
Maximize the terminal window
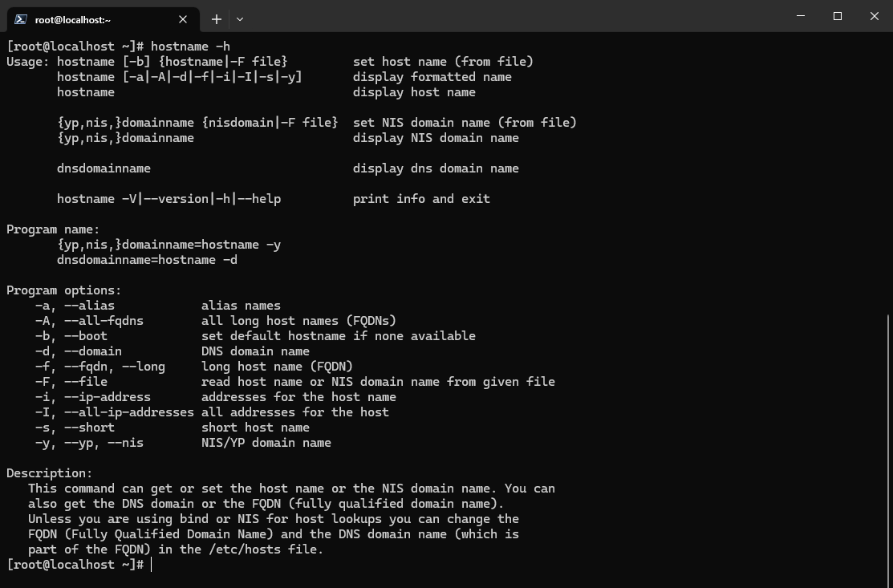[838, 16]
